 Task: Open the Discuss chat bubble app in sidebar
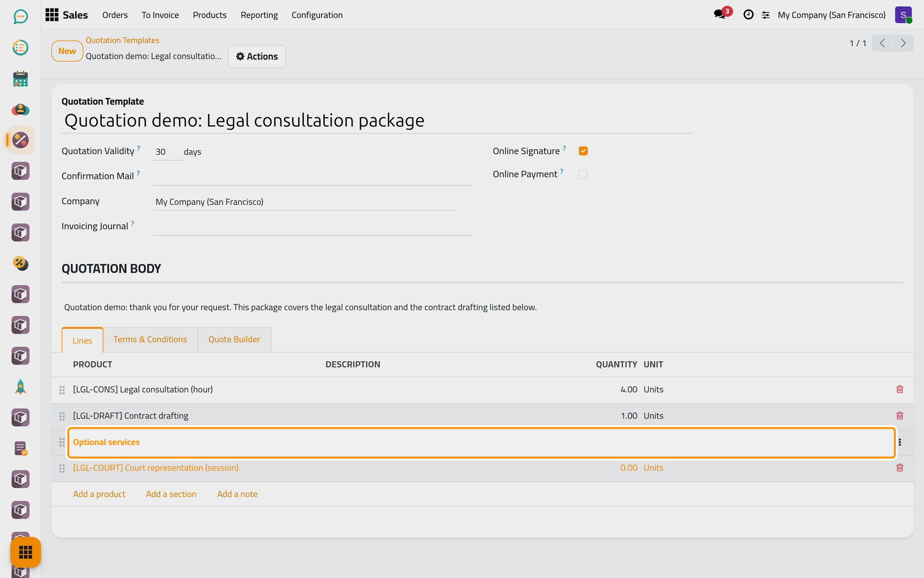(x=20, y=17)
